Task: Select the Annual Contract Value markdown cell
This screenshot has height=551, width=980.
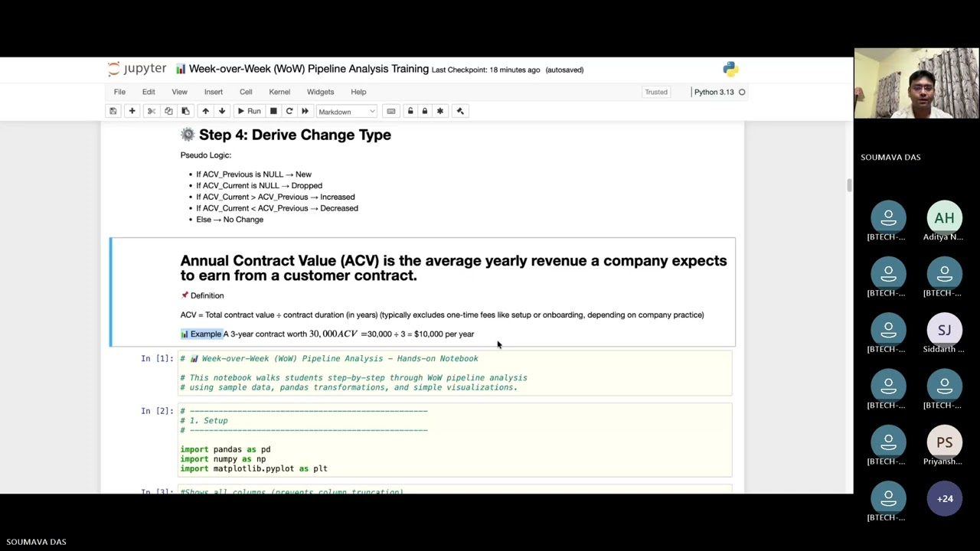Action: point(422,292)
